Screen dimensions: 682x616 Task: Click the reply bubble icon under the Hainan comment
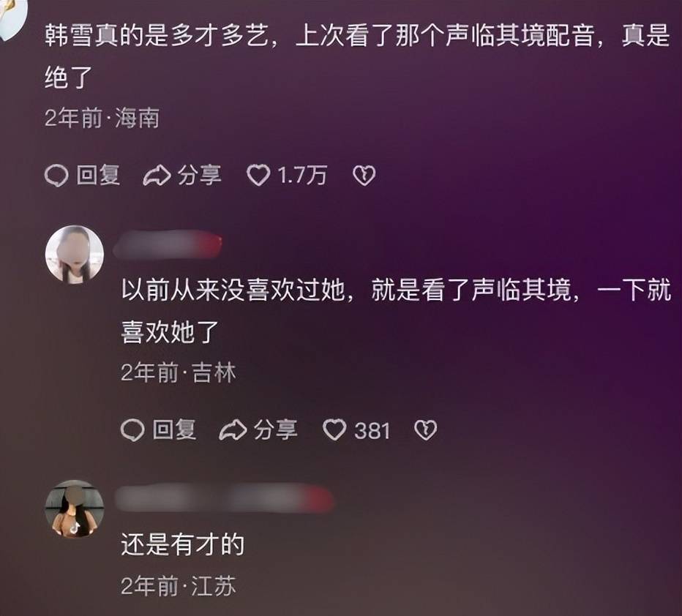(56, 176)
